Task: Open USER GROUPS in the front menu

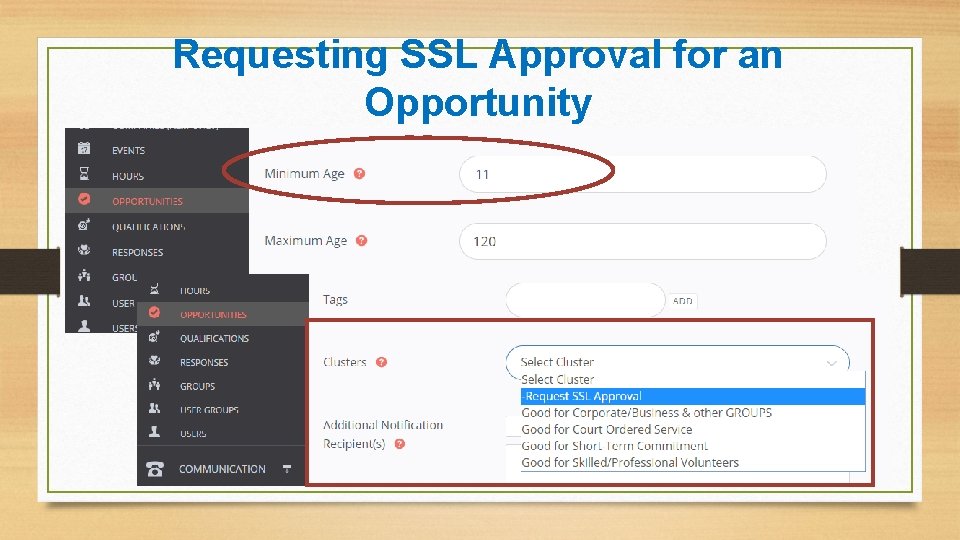Action: point(209,410)
